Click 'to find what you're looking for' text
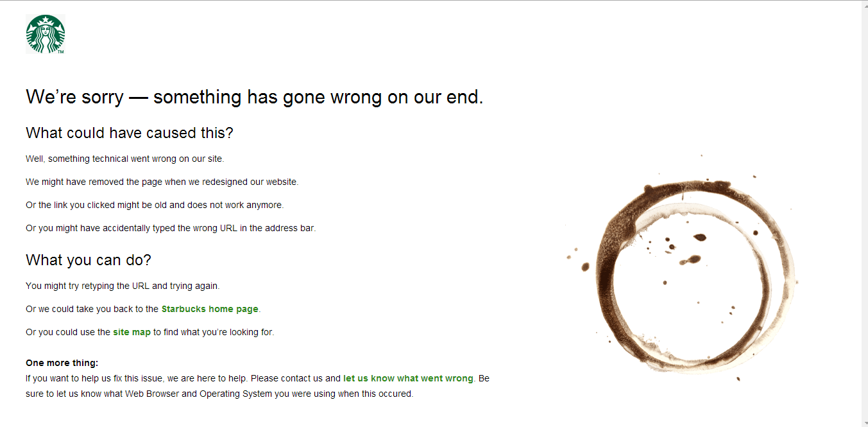The width and height of the screenshot is (868, 427). [214, 332]
